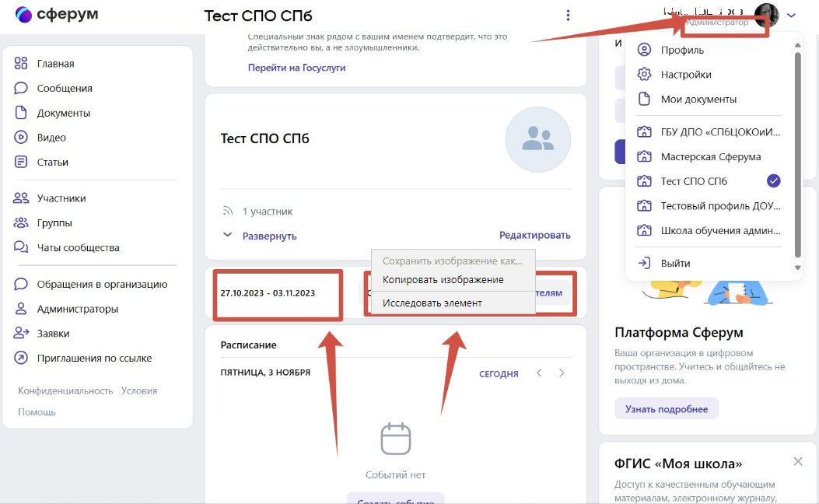Select the checked Тест СПО СПб organization
This screenshot has height=504, width=819.
point(694,181)
